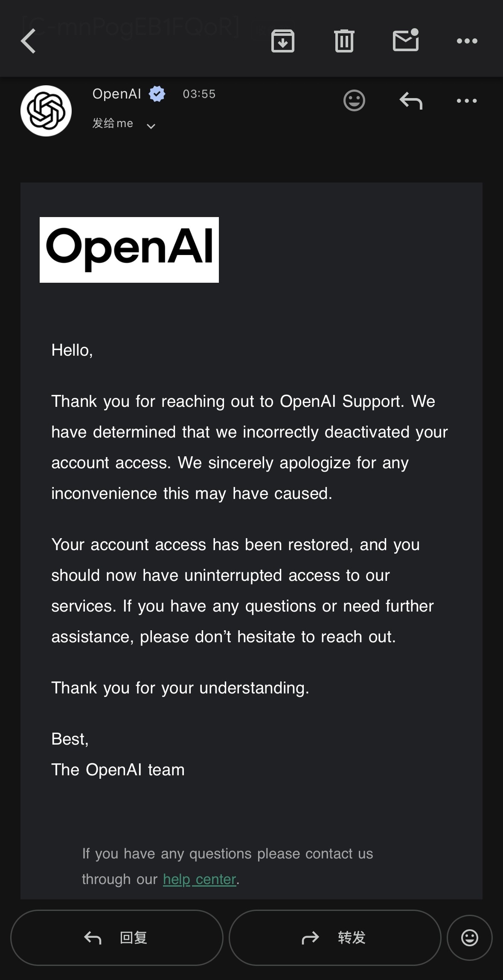Expand recipient details chevron next to me
The image size is (503, 980).
coord(151,126)
